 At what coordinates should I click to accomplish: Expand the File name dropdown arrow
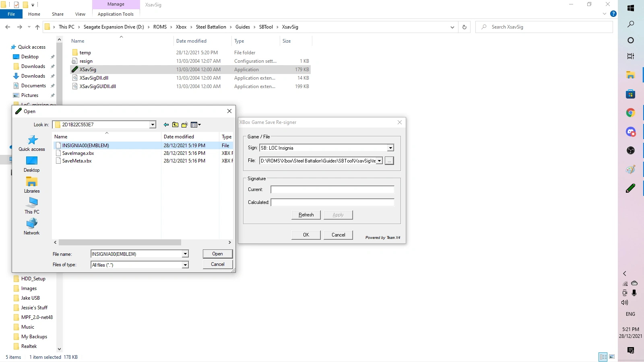[185, 254]
